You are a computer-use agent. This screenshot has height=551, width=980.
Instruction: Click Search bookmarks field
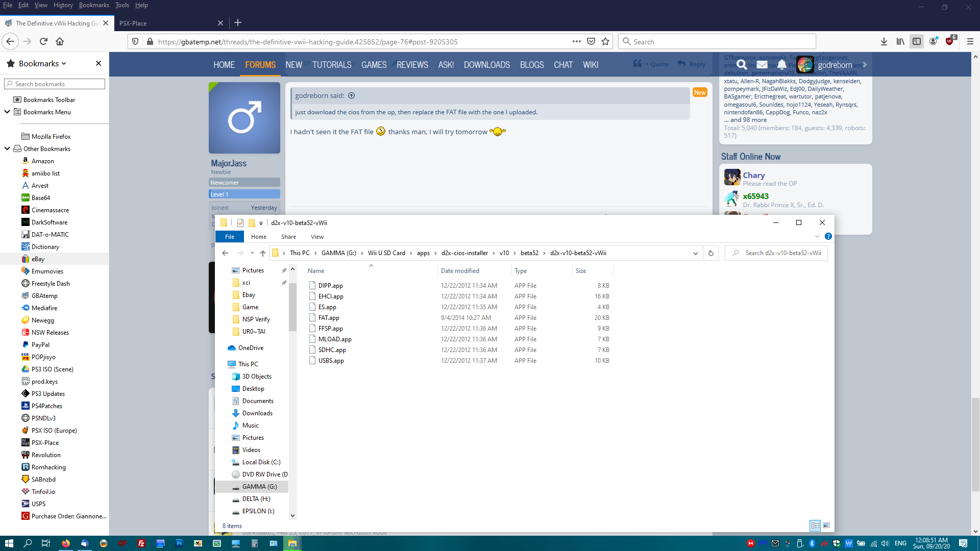[x=55, y=84]
